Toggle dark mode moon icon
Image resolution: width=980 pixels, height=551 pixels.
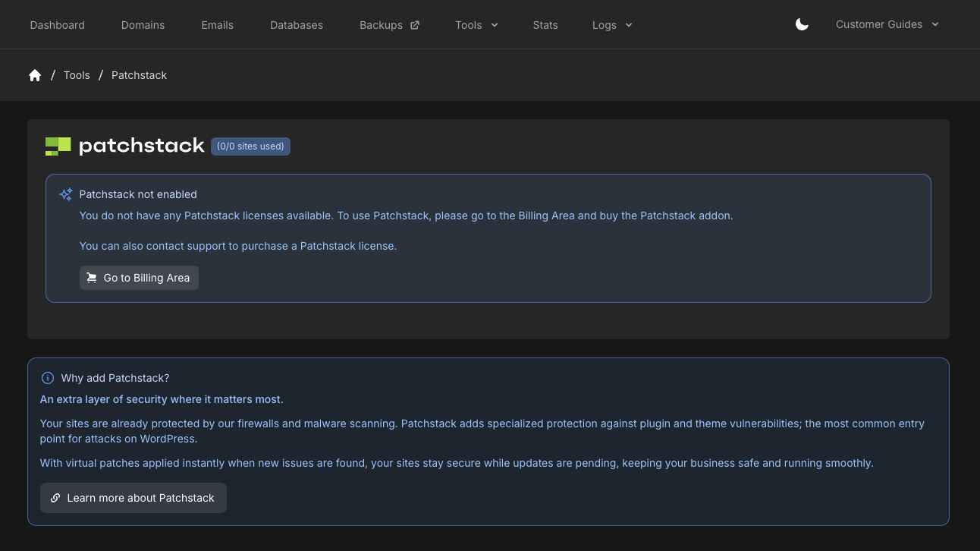pyautogui.click(x=802, y=24)
